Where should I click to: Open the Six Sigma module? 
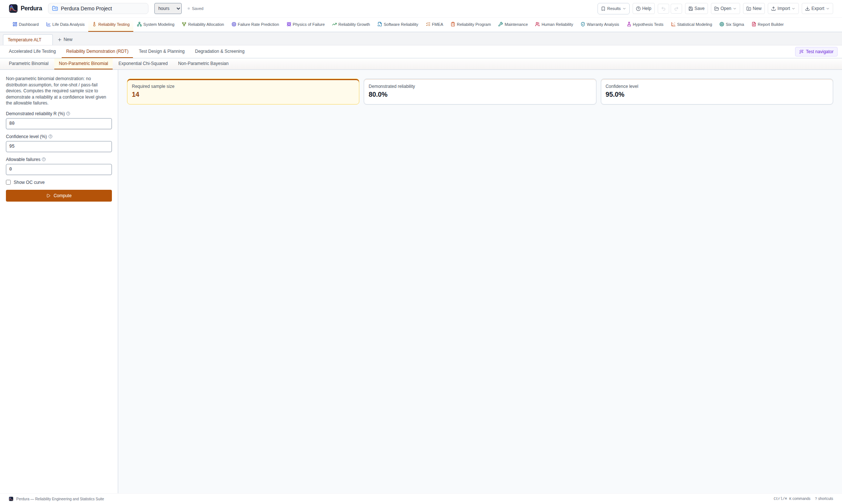(732, 24)
